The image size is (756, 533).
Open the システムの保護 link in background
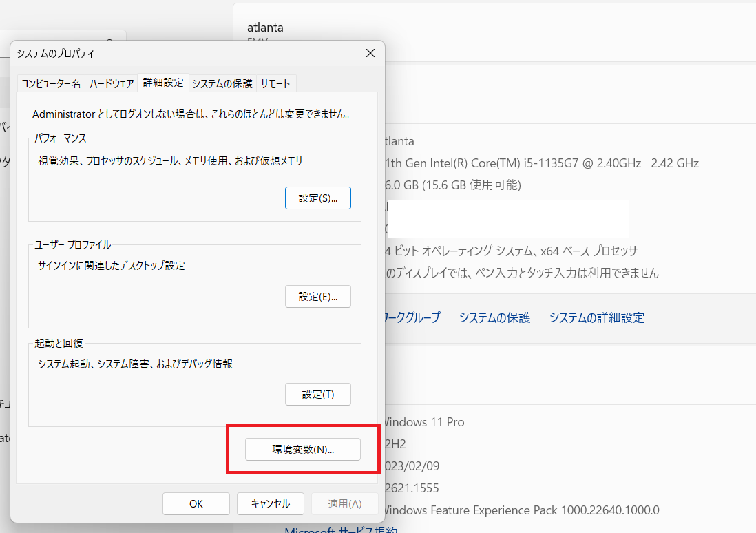[494, 317]
